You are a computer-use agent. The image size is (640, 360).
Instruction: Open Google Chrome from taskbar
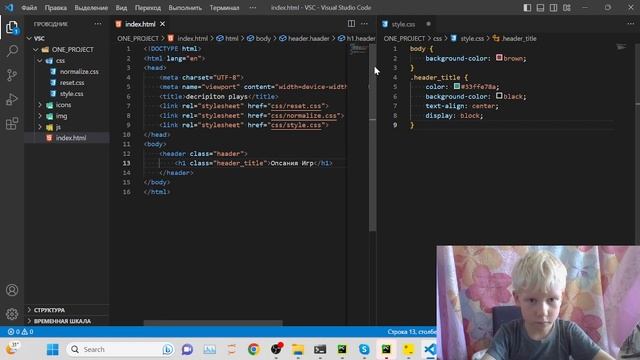point(253,349)
